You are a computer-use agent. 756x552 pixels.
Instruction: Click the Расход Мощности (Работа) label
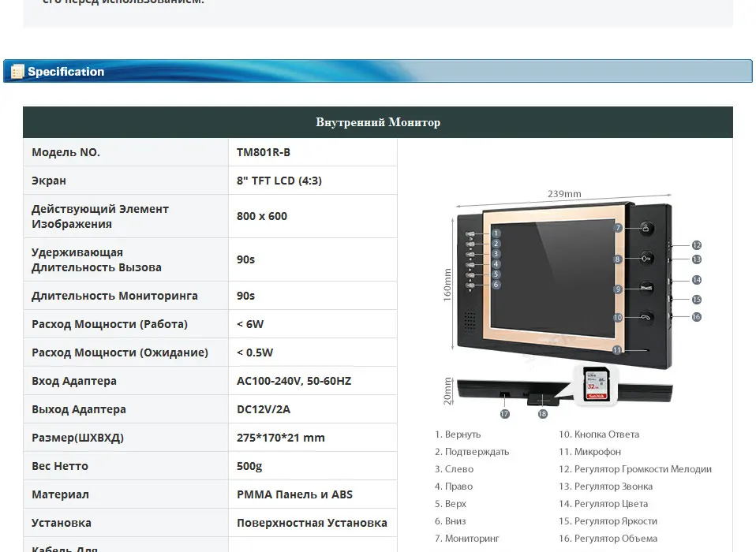(110, 324)
